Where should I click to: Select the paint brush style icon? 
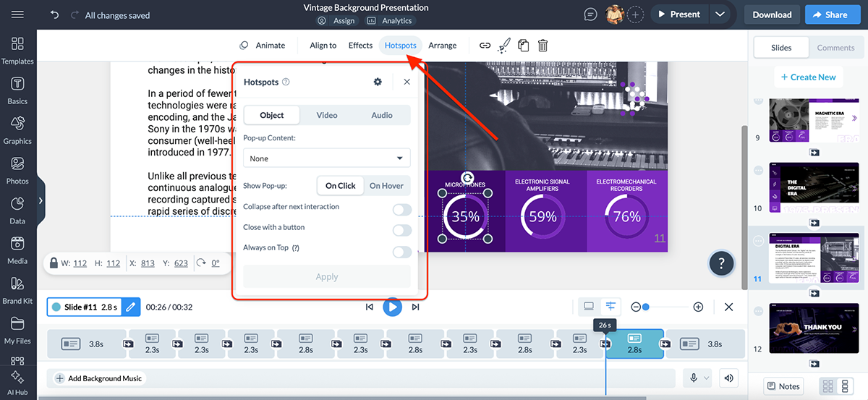tap(504, 46)
